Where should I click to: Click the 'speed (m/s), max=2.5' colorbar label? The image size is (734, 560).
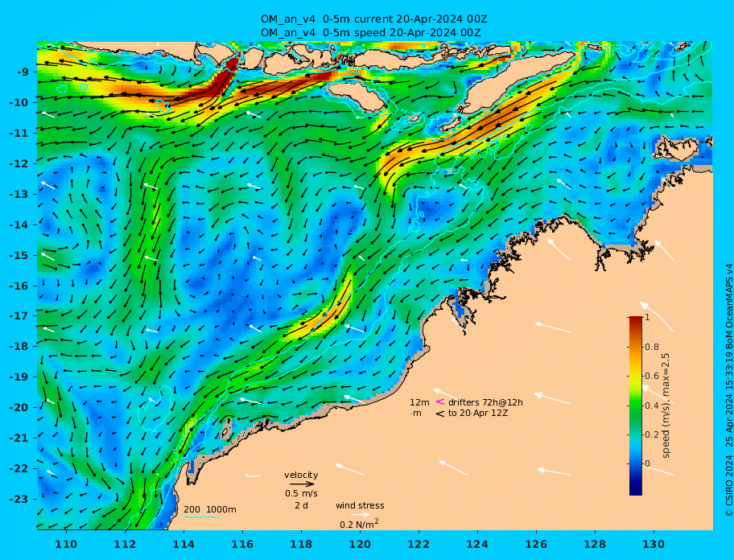(x=666, y=406)
